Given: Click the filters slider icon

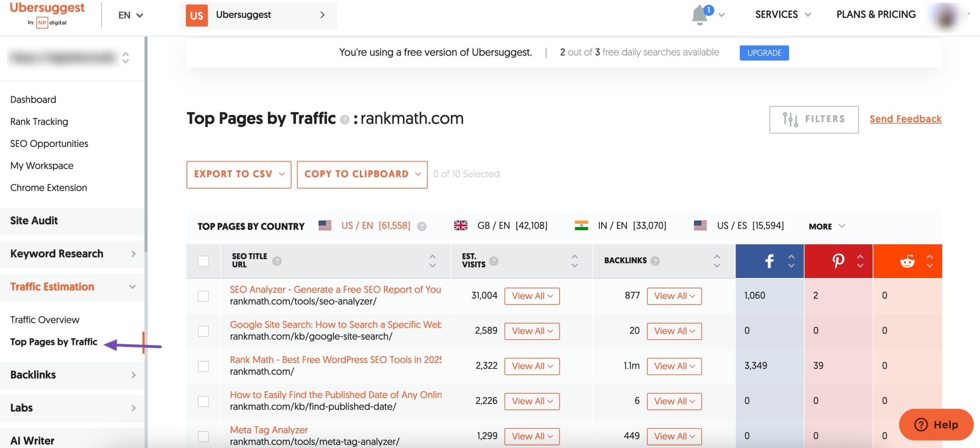Looking at the screenshot, I should [x=790, y=119].
